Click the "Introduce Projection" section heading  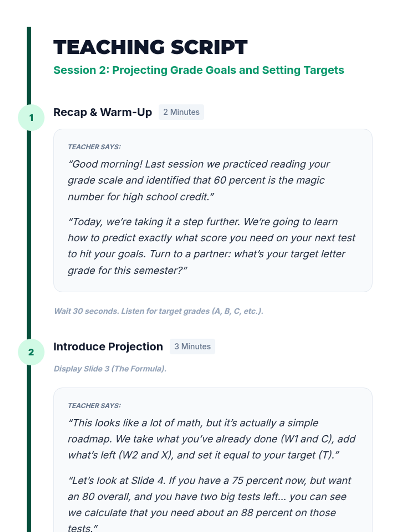[x=108, y=347]
